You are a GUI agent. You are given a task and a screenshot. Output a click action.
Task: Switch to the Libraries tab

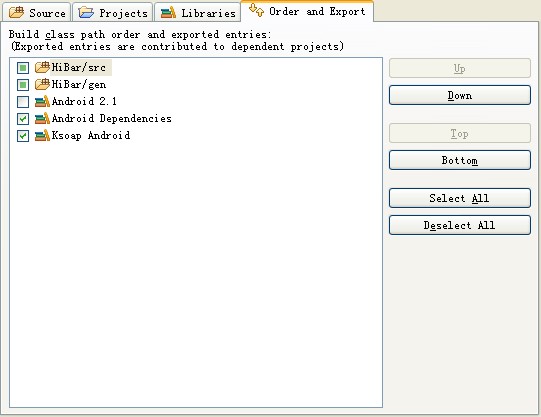pyautogui.click(x=198, y=13)
